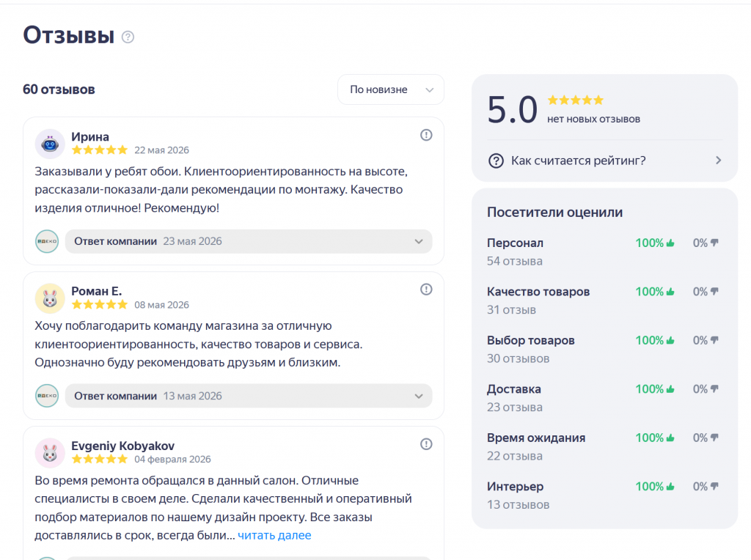Click the 60 отзывов count
Screen dimensions: 751x560
[59, 89]
